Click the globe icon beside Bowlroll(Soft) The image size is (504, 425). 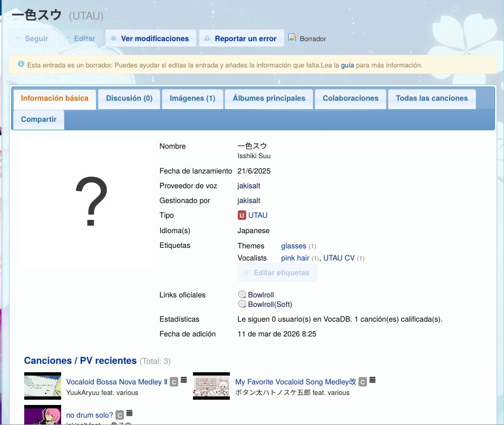tap(242, 304)
